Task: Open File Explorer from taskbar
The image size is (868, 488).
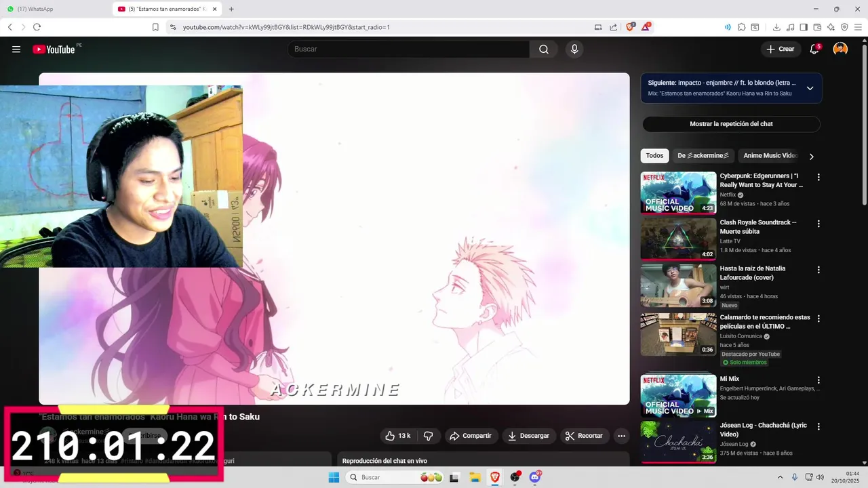Action: point(475,477)
